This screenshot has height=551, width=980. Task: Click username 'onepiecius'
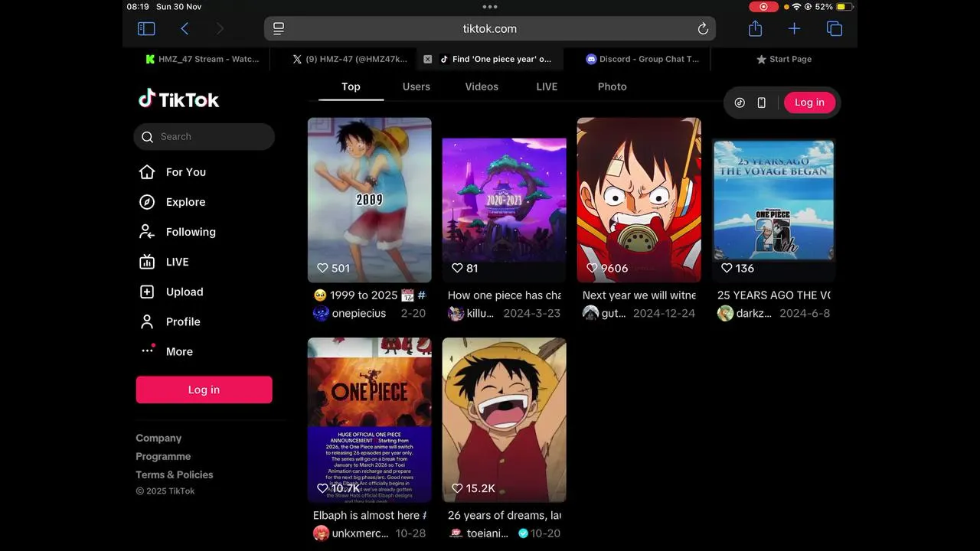click(x=359, y=313)
